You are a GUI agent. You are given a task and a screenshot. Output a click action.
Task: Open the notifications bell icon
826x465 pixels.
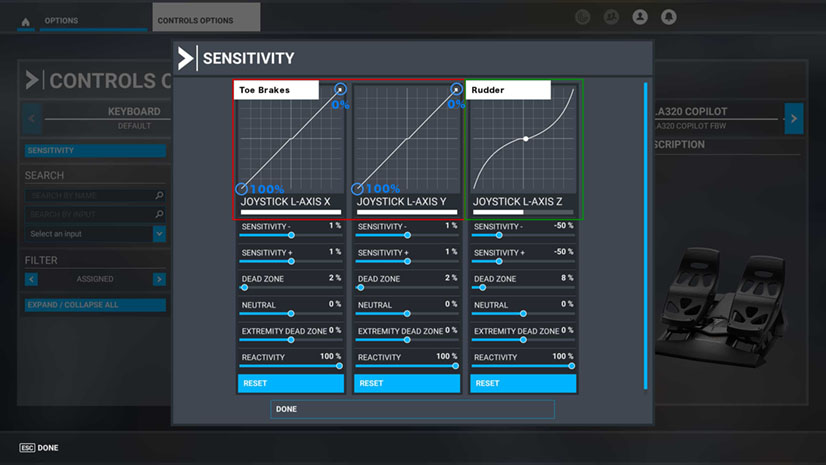669,17
